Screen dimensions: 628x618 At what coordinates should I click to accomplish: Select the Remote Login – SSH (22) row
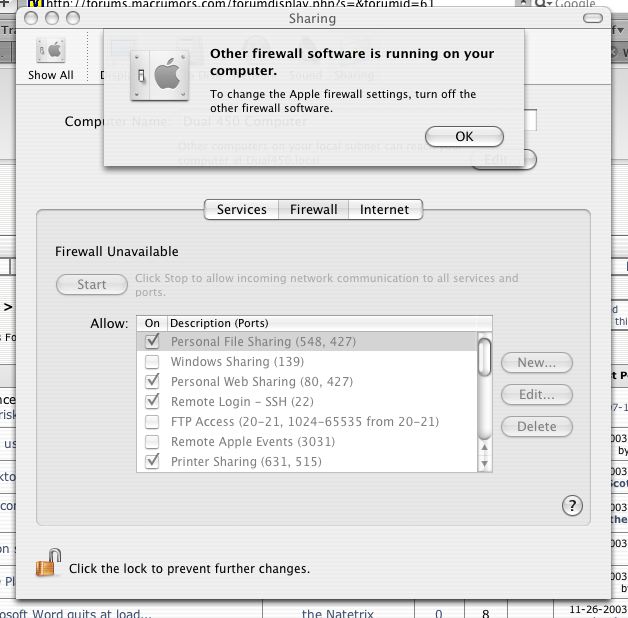(307, 401)
